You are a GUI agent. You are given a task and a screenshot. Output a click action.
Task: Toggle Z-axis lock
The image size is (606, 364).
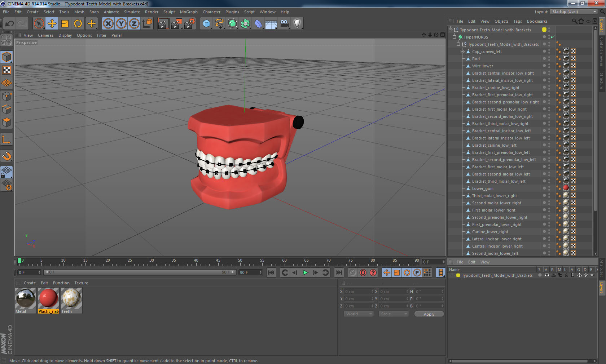tap(134, 24)
